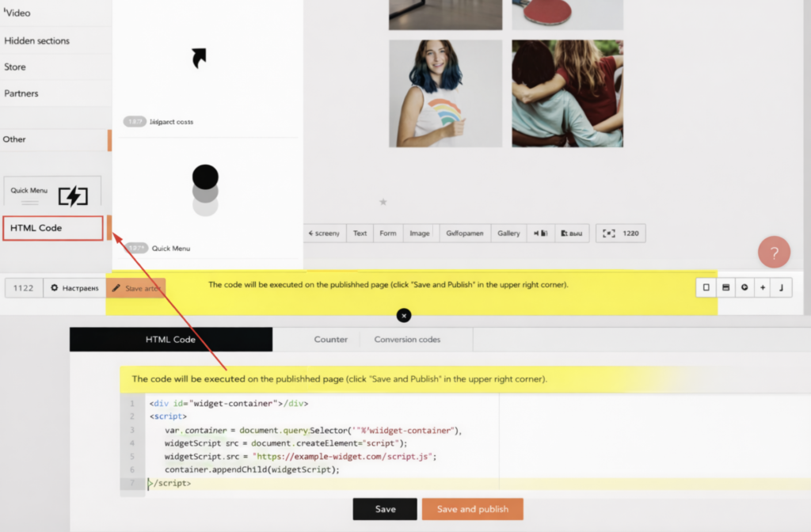Switch to the Conversion codes tab

[407, 340]
